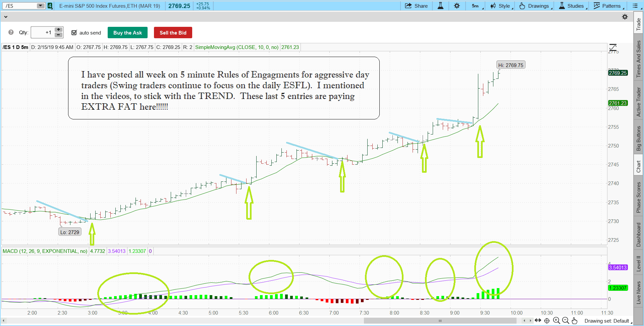The height and width of the screenshot is (326, 644).
Task: Click the Buy the Ask button
Action: (127, 33)
